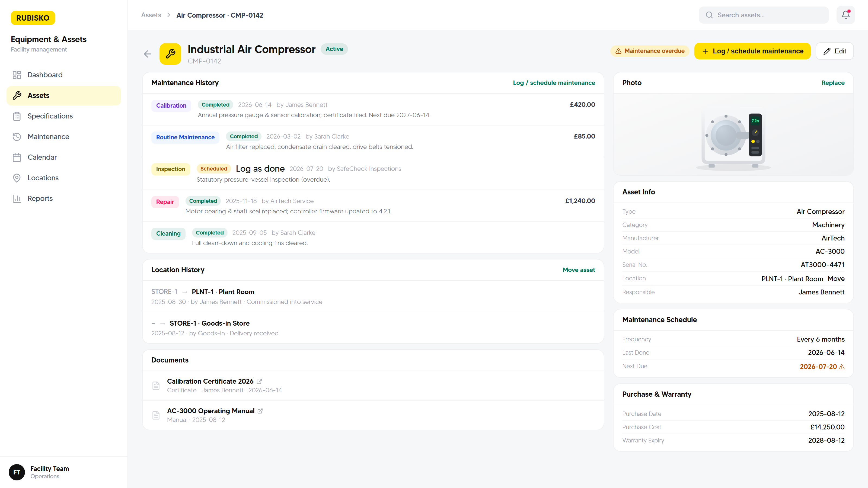Screen dimensions: 868x488
Task: Click Log / schedule maintenance link in Maintenance History
Action: 554,83
